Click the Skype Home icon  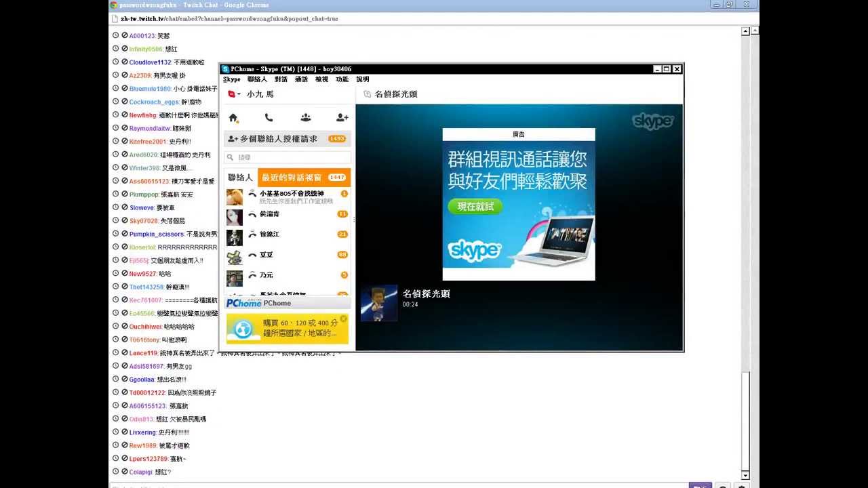click(233, 118)
